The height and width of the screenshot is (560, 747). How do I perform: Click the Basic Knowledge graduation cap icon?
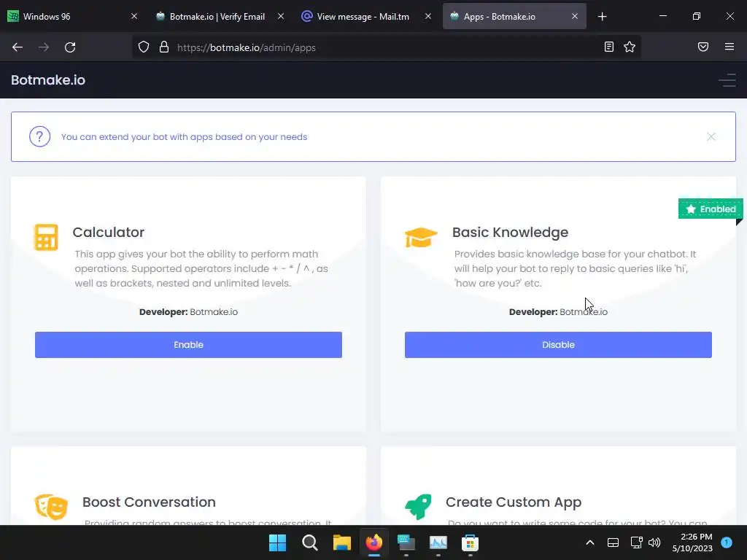[421, 238]
